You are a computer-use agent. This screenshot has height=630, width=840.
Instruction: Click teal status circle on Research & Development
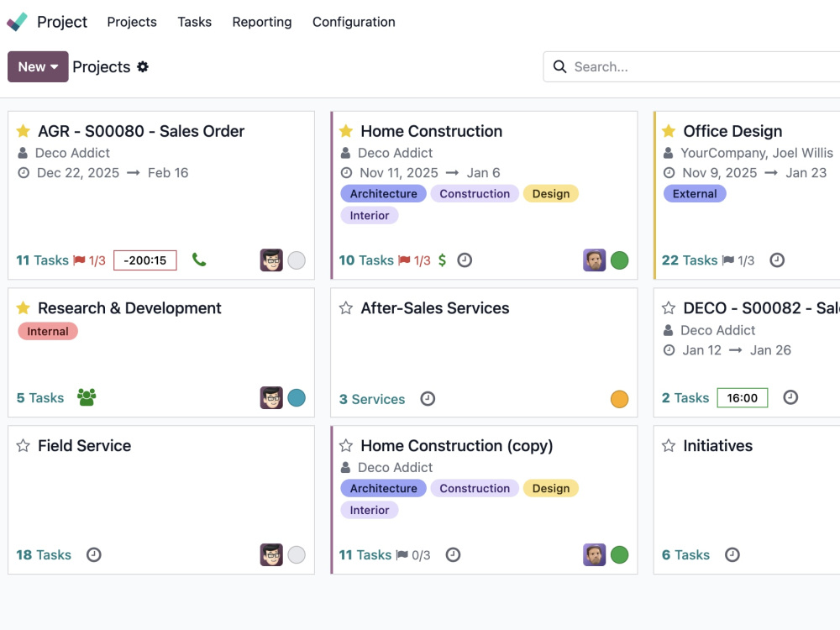(x=297, y=397)
